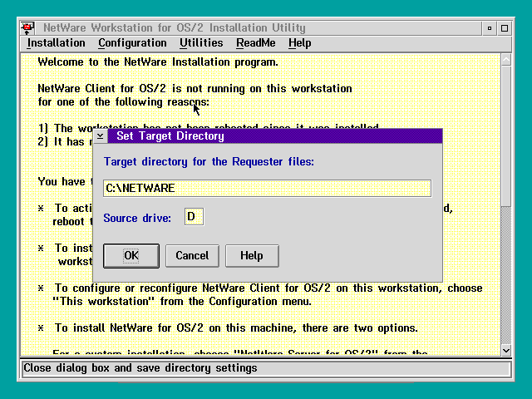Click the target directory field C:\NETWARE
The height and width of the screenshot is (399, 532).
click(268, 189)
